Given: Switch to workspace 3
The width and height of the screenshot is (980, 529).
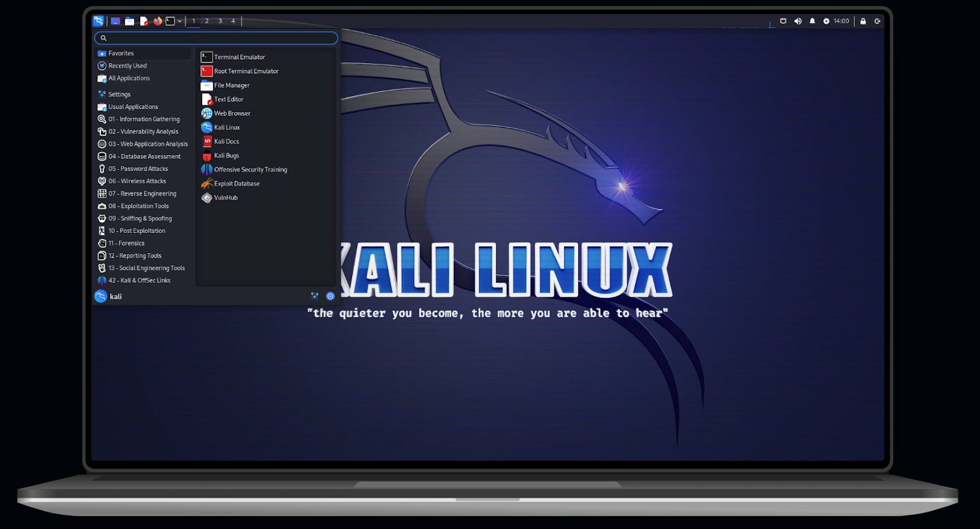Looking at the screenshot, I should [220, 21].
